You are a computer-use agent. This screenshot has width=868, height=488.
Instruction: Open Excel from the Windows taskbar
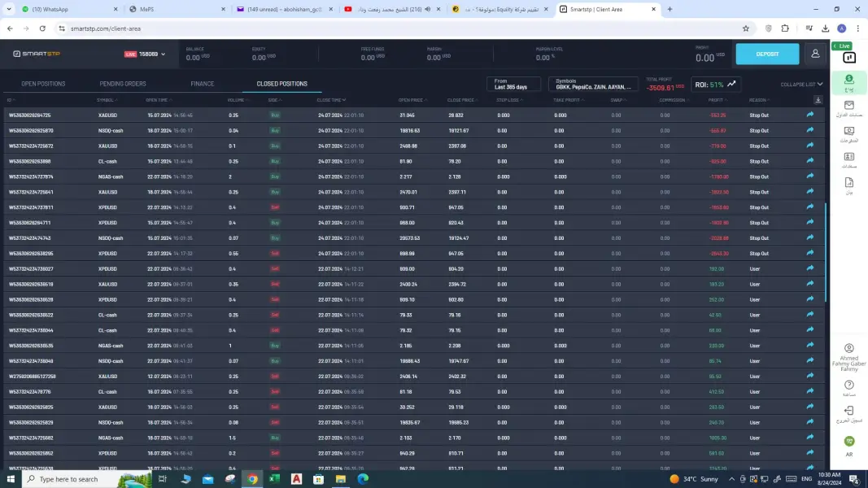pos(274,479)
